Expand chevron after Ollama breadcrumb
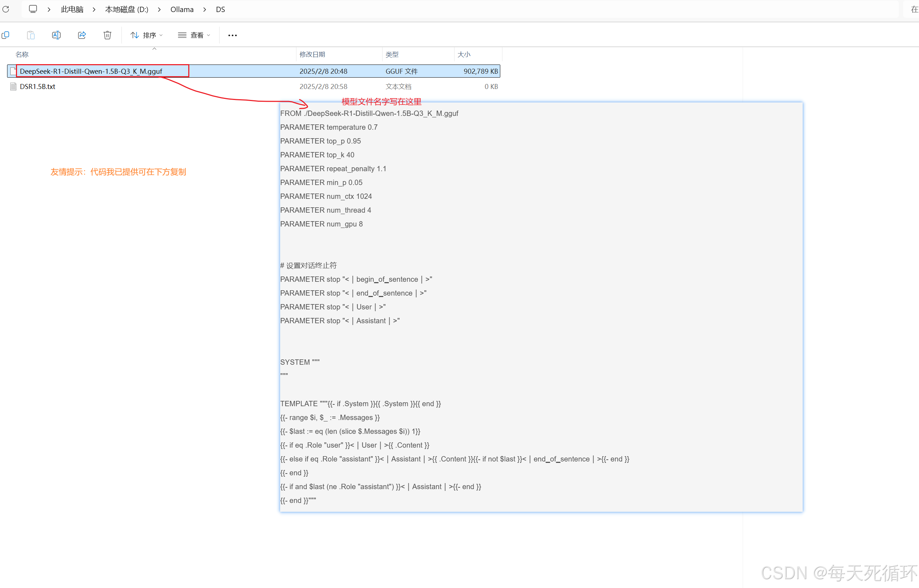This screenshot has height=588, width=919. (205, 10)
